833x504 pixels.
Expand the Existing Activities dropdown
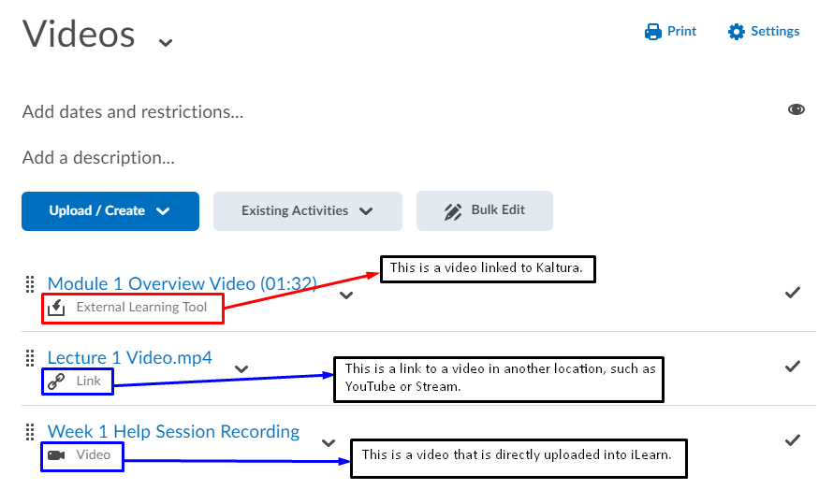[308, 211]
